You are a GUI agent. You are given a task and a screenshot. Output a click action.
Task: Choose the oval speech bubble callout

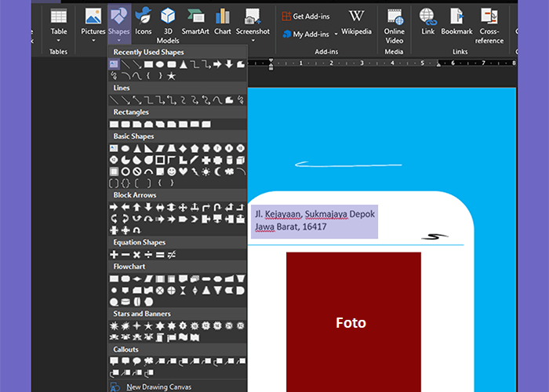137,361
